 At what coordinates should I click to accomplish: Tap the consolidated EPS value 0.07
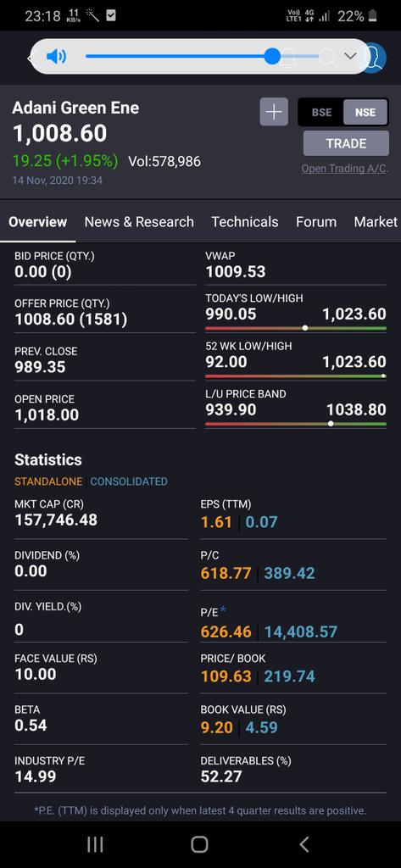point(261,522)
